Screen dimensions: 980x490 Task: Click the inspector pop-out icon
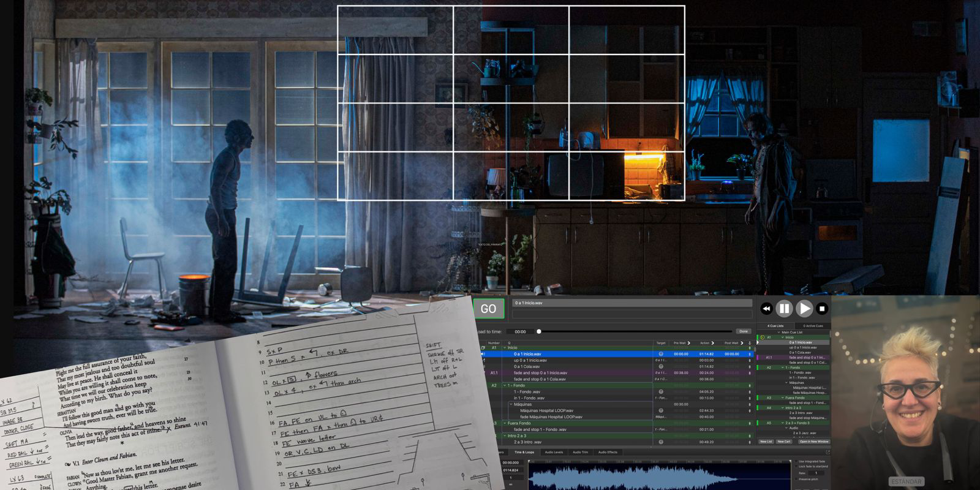[827, 452]
